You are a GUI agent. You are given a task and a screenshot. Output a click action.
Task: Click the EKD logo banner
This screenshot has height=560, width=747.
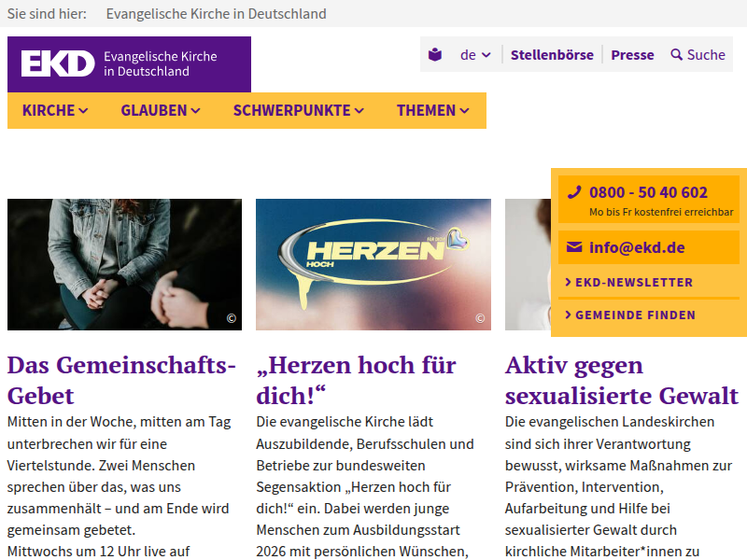pos(129,64)
